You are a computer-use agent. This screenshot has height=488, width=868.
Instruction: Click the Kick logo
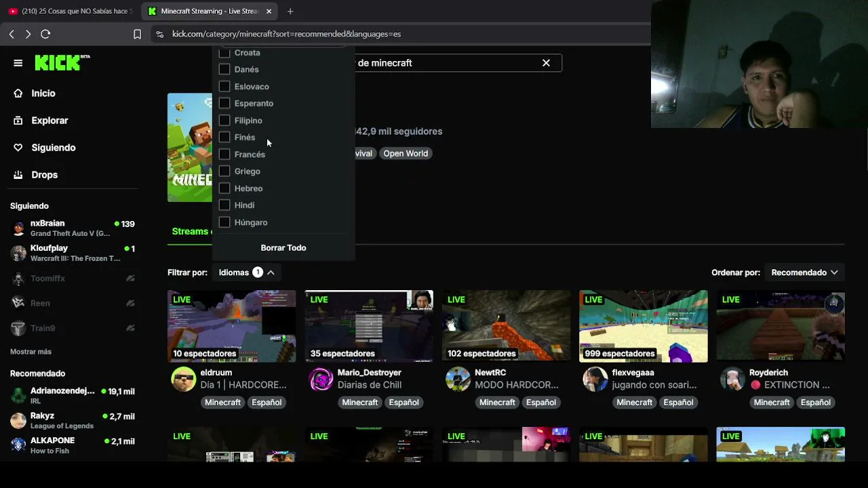(x=62, y=62)
